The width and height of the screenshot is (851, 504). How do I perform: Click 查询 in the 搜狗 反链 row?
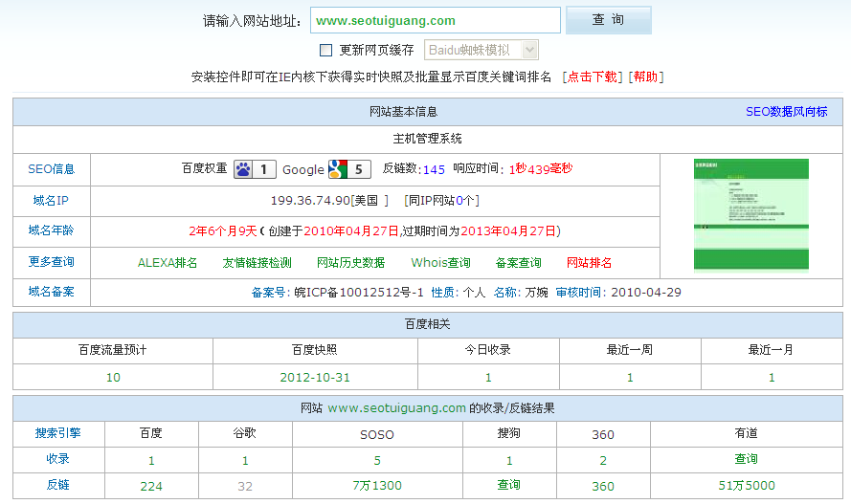coord(509,485)
